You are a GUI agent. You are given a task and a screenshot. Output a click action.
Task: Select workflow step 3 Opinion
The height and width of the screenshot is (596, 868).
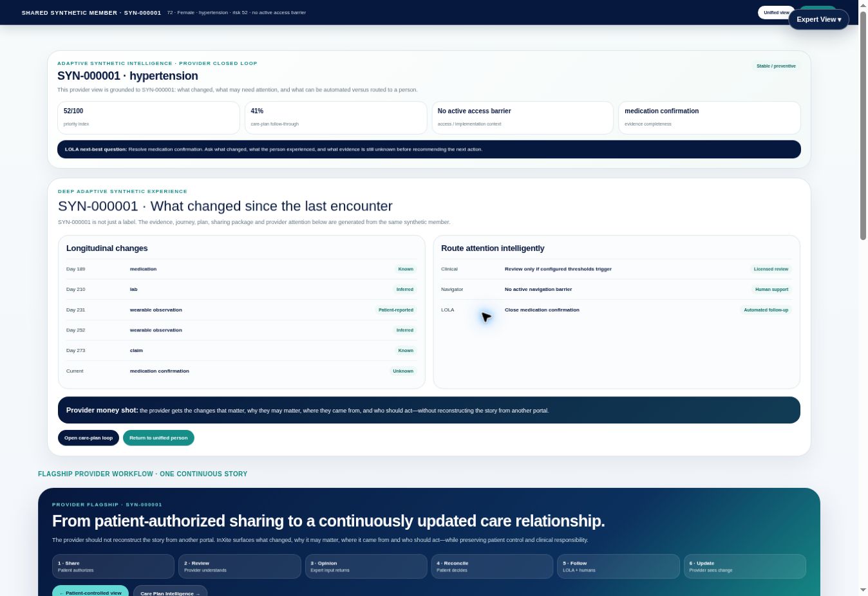coord(366,566)
